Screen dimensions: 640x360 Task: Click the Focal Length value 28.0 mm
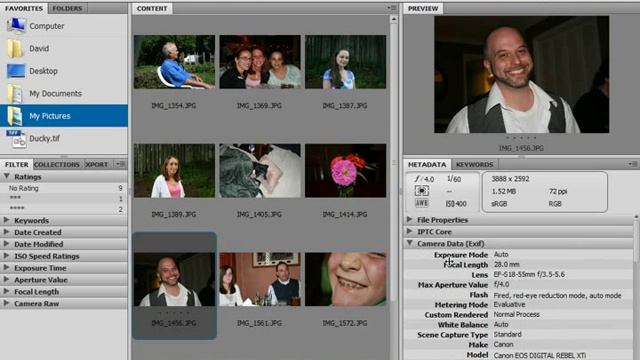coord(507,264)
